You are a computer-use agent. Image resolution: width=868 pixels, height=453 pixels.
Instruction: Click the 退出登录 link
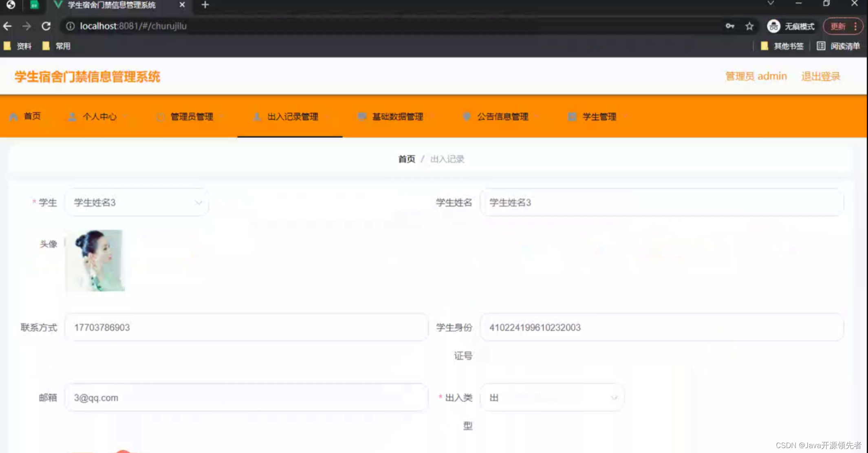click(x=820, y=76)
